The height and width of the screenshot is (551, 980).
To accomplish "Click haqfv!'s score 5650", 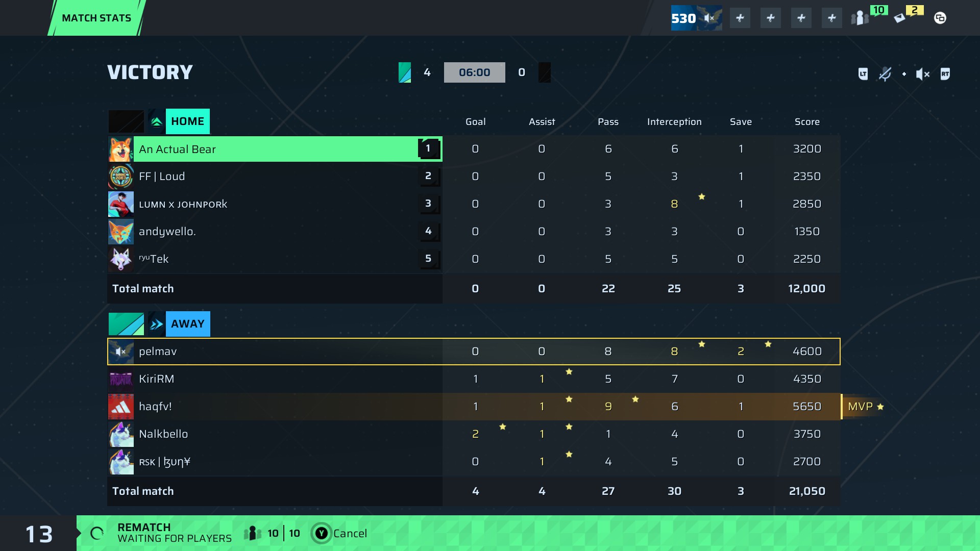I will click(807, 407).
